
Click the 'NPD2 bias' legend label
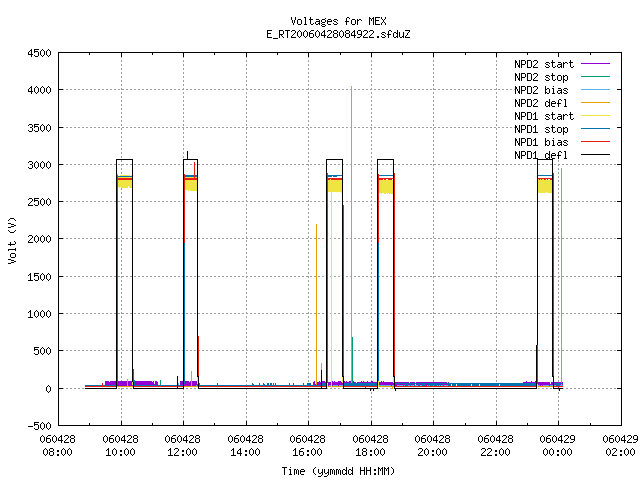click(541, 90)
